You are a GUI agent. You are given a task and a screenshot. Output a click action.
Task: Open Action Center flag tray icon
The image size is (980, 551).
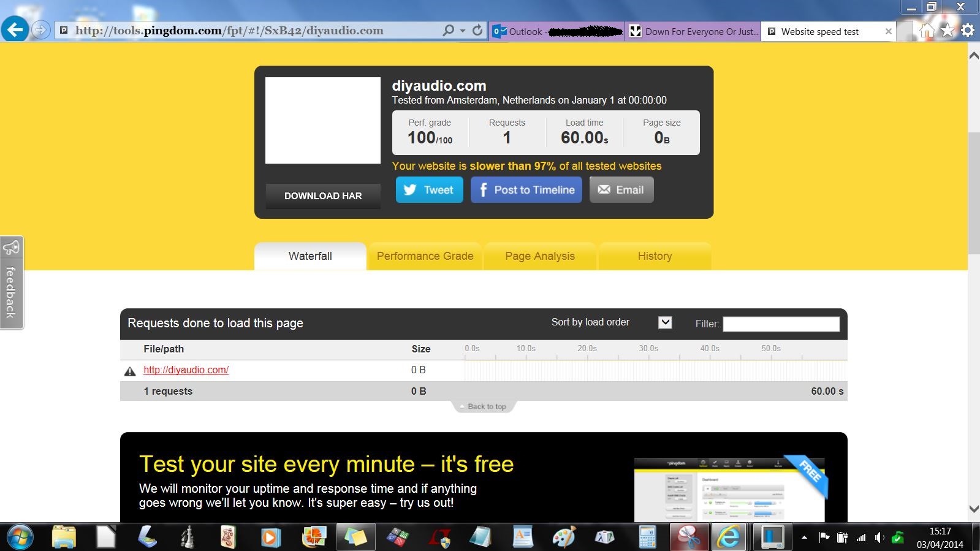824,538
